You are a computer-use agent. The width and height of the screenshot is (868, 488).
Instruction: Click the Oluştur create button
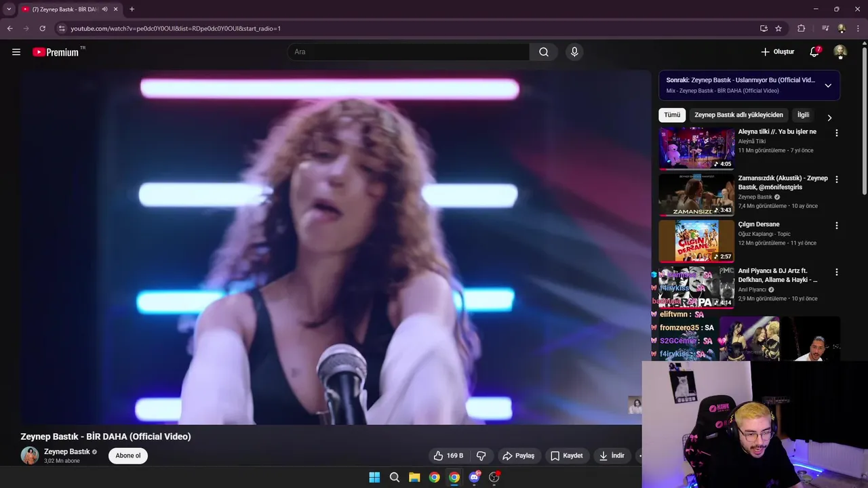pyautogui.click(x=777, y=52)
